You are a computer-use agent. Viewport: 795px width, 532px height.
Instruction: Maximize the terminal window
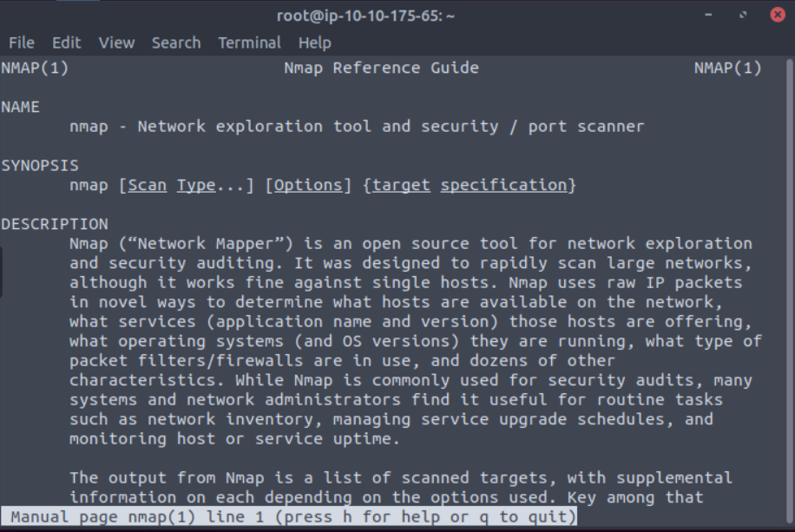[743, 15]
